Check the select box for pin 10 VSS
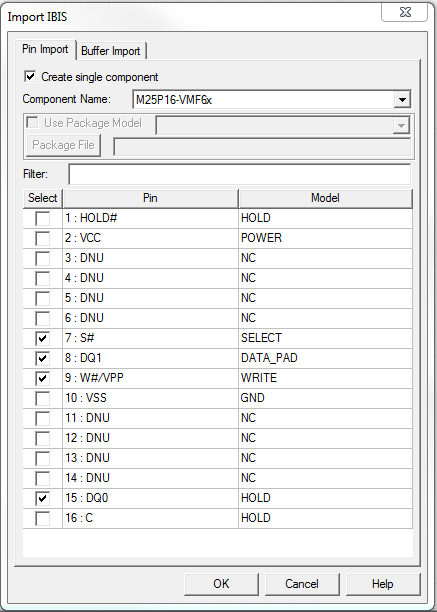Viewport: 437px width, 612px height. pos(43,398)
